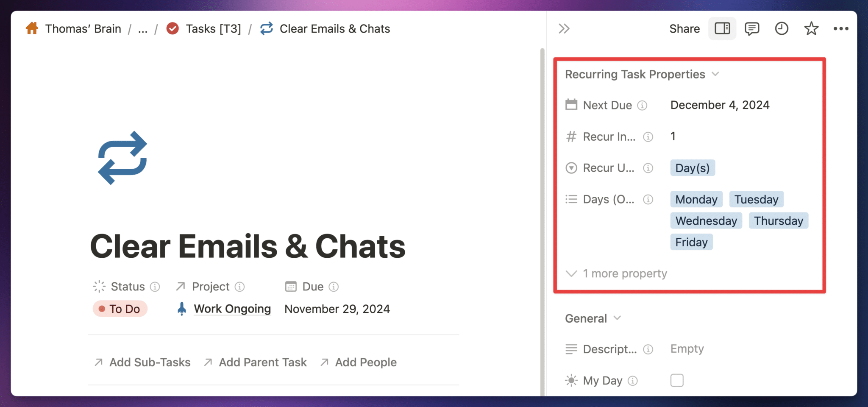Favorite the page using the star icon
The height and width of the screenshot is (407, 868).
pos(811,28)
